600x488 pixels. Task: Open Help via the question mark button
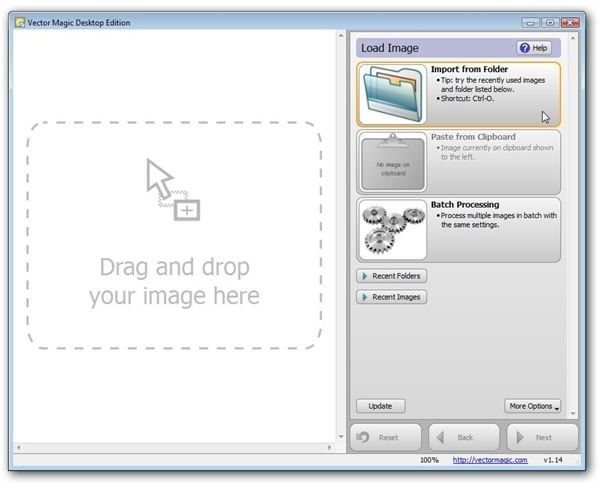tap(534, 48)
